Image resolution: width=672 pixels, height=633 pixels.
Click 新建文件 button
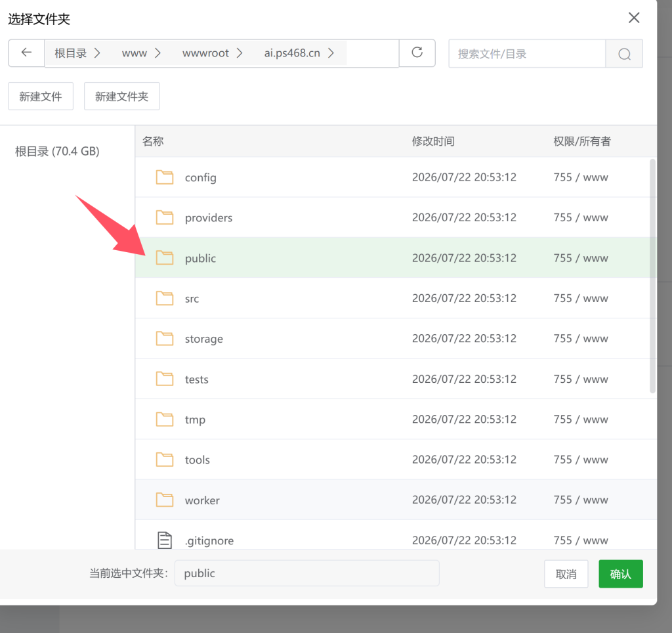[x=41, y=97]
